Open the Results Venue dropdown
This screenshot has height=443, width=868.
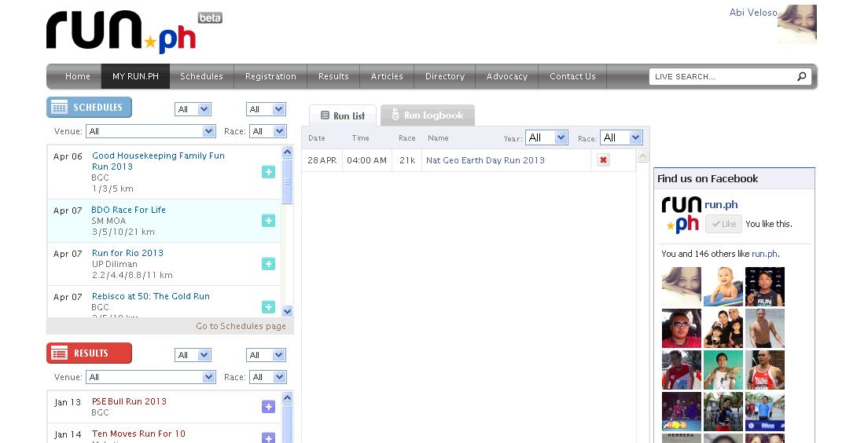(x=151, y=377)
